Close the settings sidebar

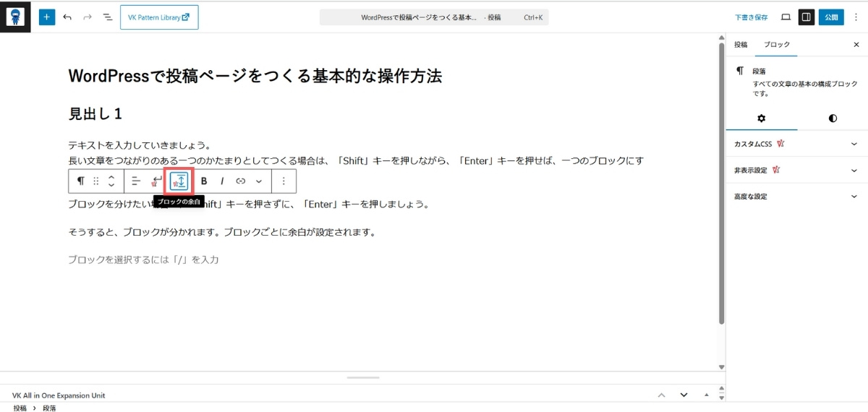856,45
